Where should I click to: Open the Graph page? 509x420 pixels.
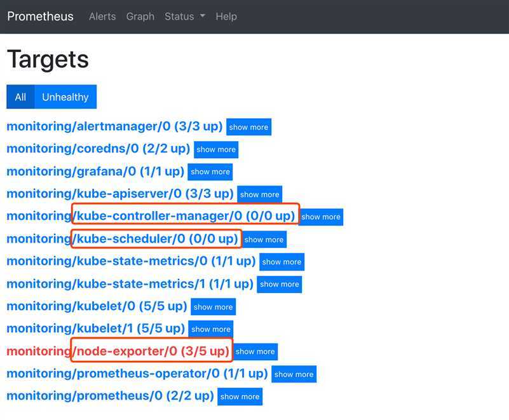click(140, 17)
